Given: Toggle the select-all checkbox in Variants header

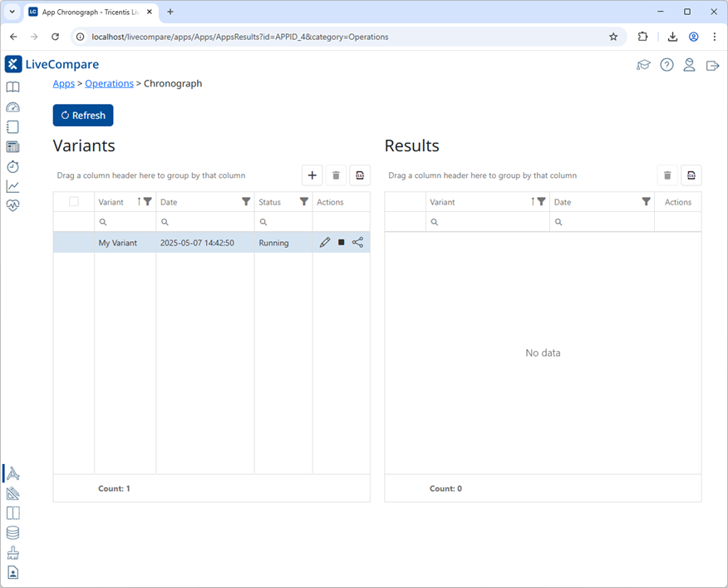Looking at the screenshot, I should (74, 201).
